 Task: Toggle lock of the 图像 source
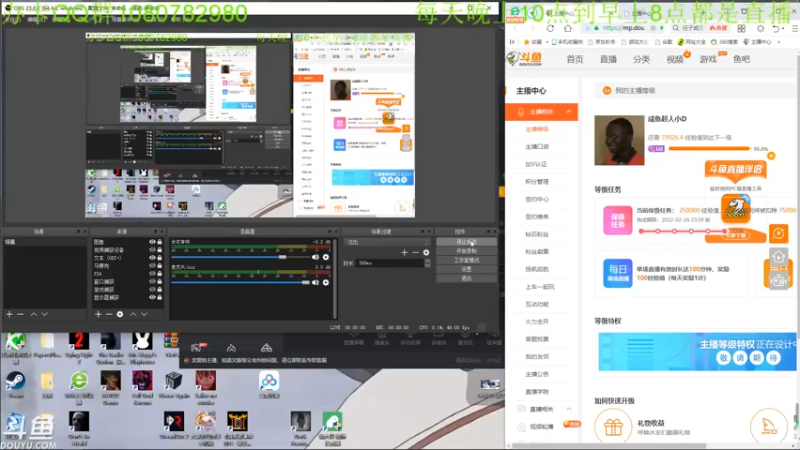[160, 242]
